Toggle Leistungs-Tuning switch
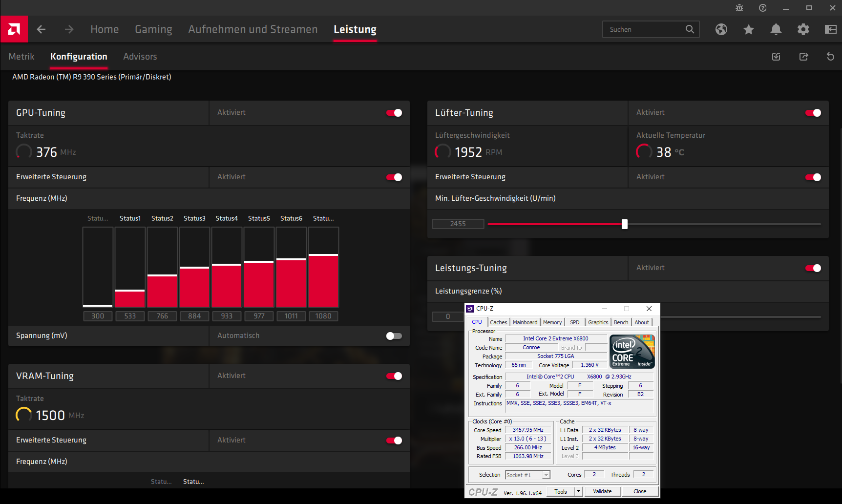Screen dimensions: 842x504 [x=813, y=268]
